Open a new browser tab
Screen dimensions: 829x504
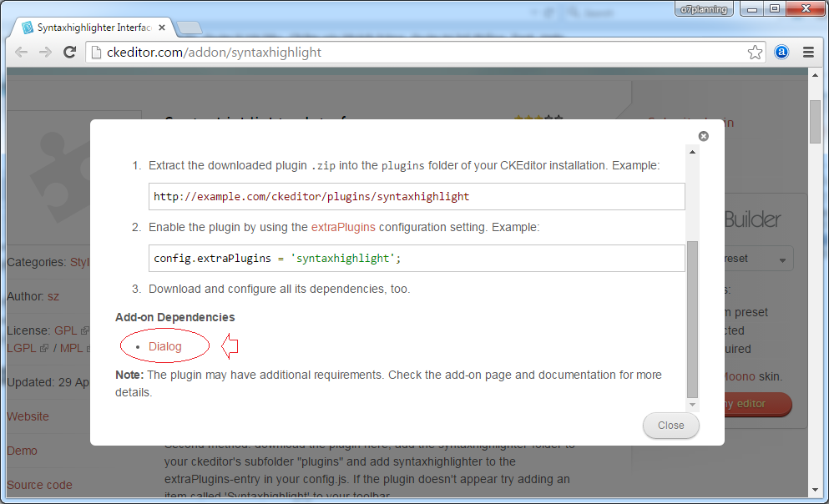coord(189,28)
